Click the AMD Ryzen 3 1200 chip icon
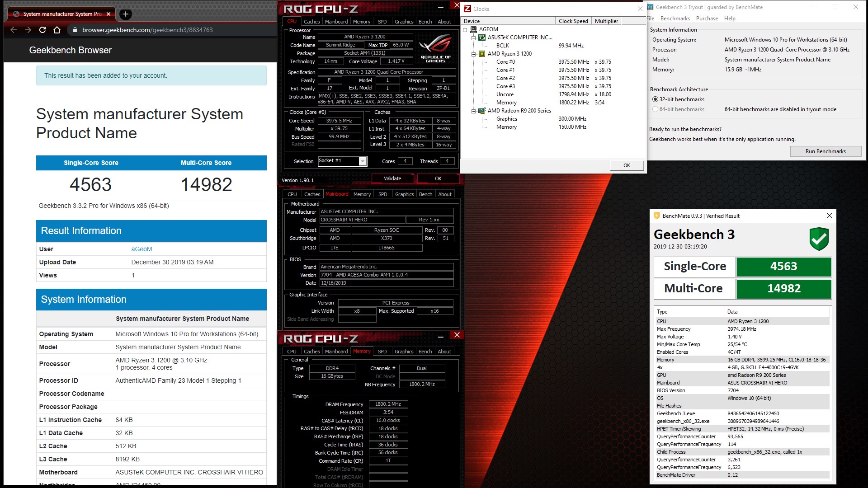 point(482,54)
